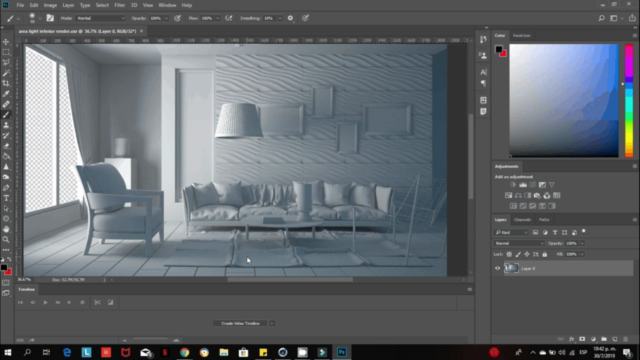Click the split at playhead scissors

point(97,302)
